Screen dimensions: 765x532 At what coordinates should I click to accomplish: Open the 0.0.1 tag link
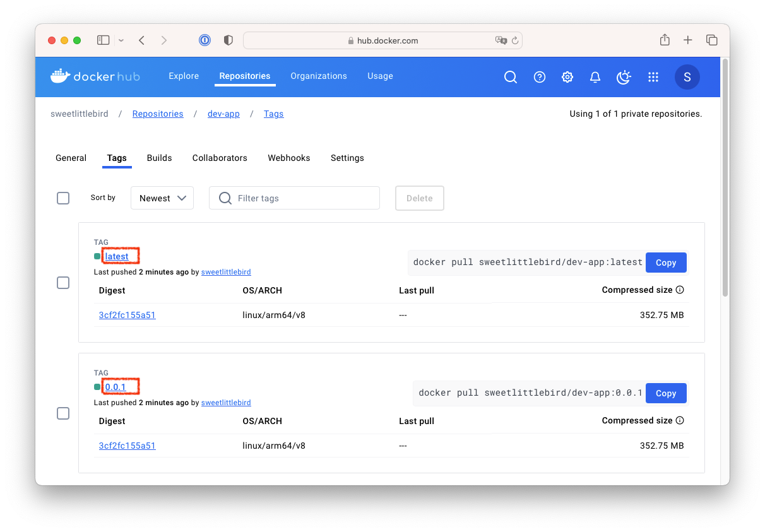coord(116,387)
